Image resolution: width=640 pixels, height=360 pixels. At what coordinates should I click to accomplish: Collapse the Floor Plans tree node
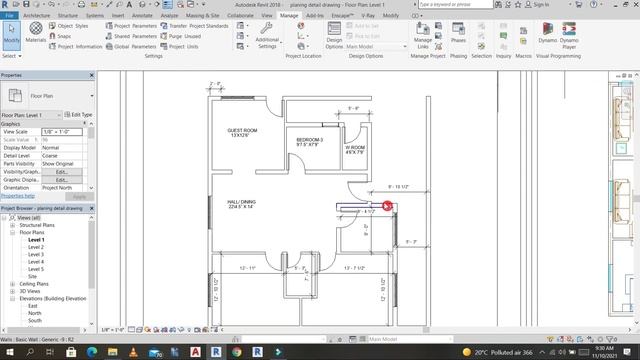[12, 232]
